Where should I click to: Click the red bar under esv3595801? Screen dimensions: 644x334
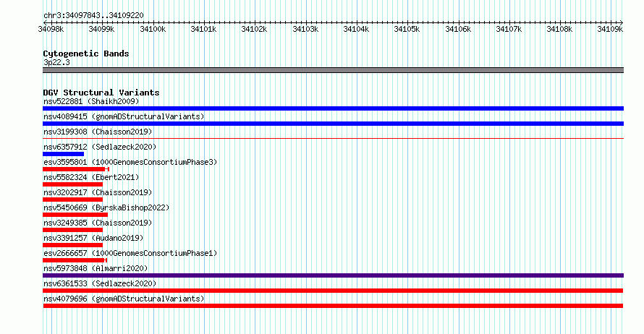pos(76,169)
